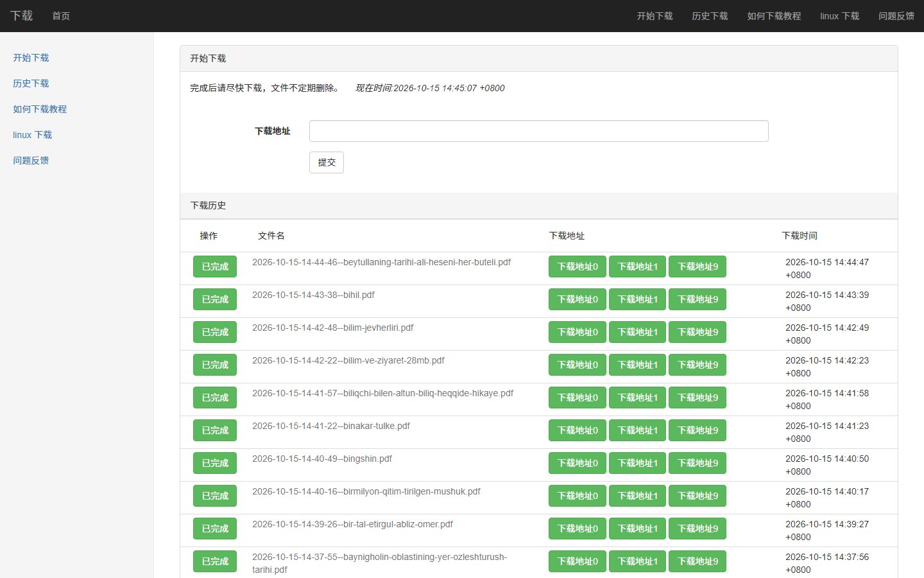
Task: Open 如何下载教程 in the top navbar
Action: point(774,16)
